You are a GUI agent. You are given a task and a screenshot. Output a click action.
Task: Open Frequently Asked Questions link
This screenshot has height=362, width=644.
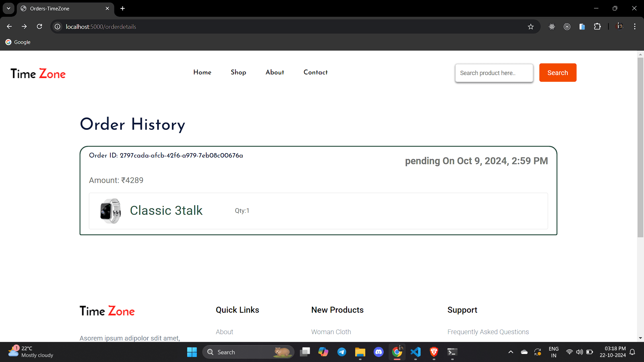coord(488,332)
